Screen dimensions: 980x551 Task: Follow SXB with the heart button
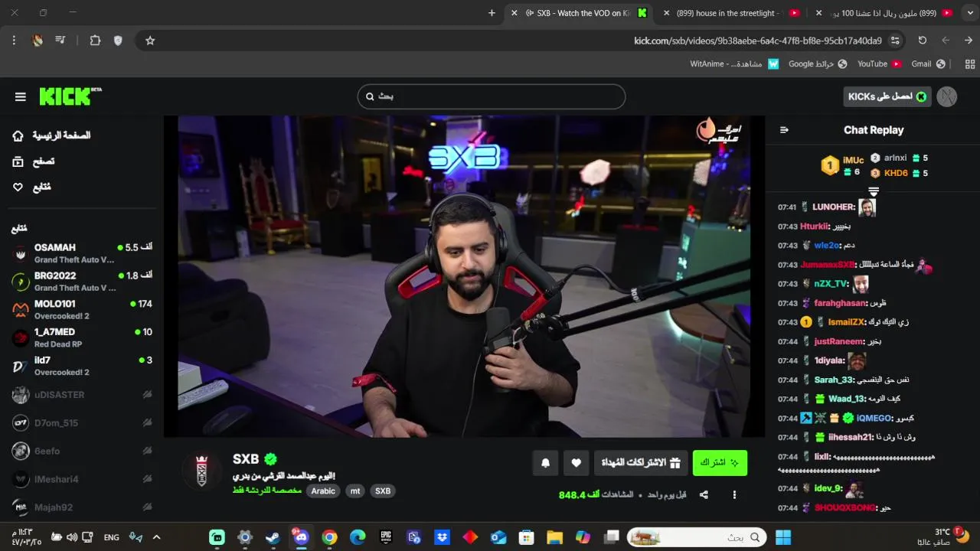pos(577,463)
